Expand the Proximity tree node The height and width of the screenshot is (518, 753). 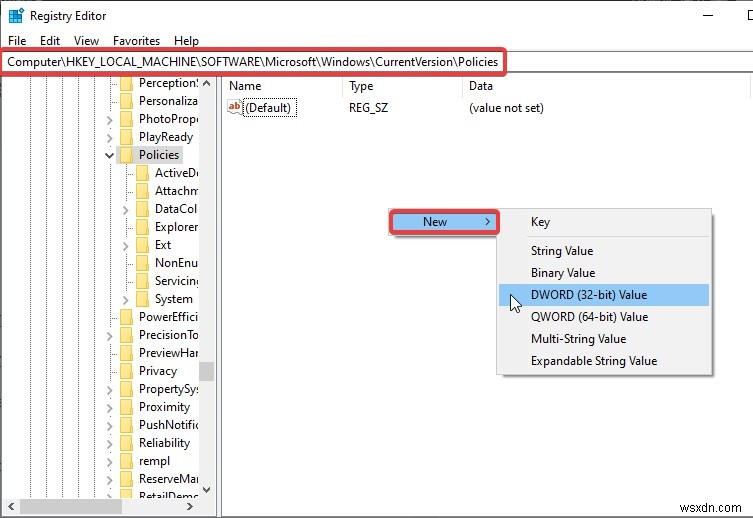pyautogui.click(x=109, y=408)
